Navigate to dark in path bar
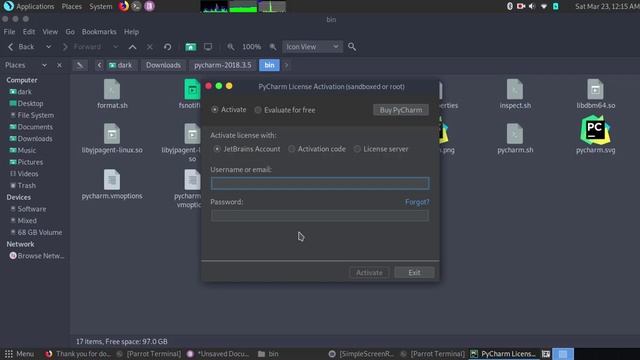The width and height of the screenshot is (640, 360). pyautogui.click(x=121, y=65)
